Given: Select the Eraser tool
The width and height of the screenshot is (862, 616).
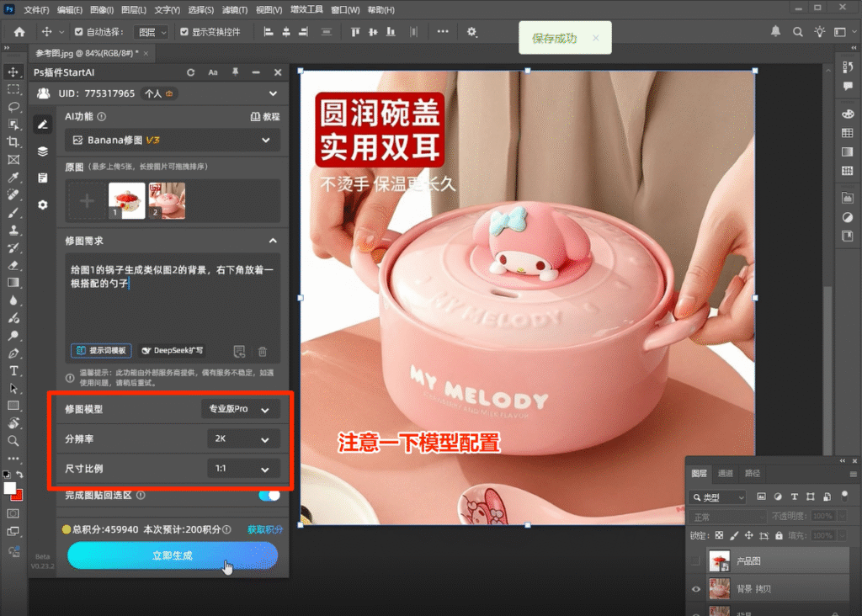Looking at the screenshot, I should point(13,265).
